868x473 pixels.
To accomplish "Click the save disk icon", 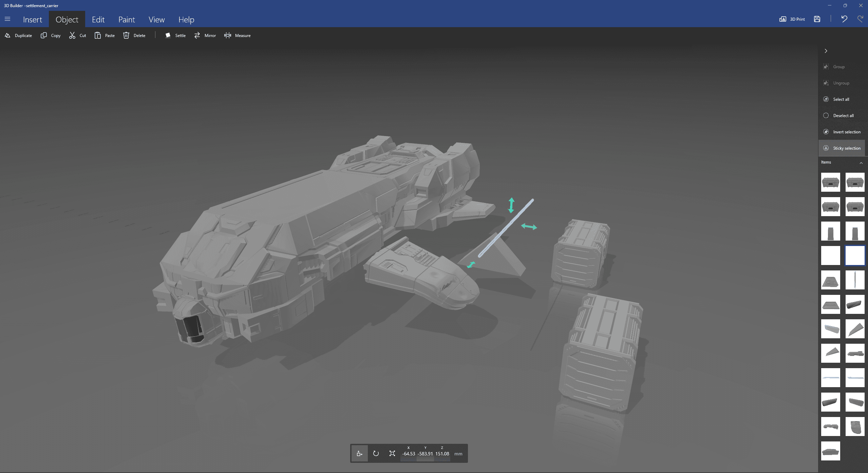I will [817, 19].
